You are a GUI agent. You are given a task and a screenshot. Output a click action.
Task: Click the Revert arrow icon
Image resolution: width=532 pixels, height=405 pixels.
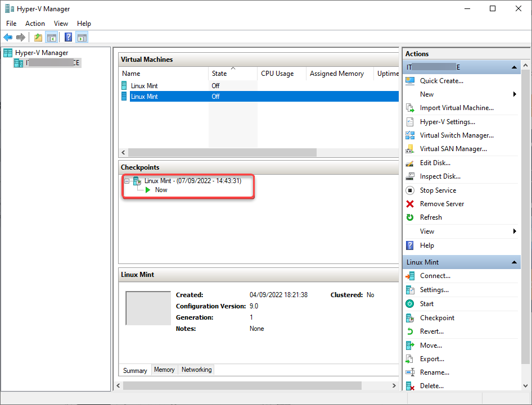[410, 331]
